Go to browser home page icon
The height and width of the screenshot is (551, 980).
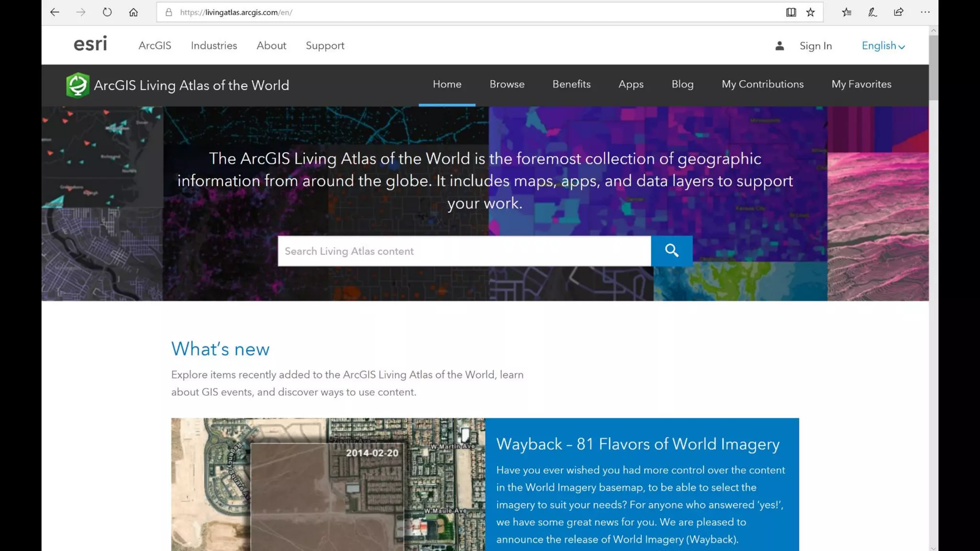[x=134, y=12]
